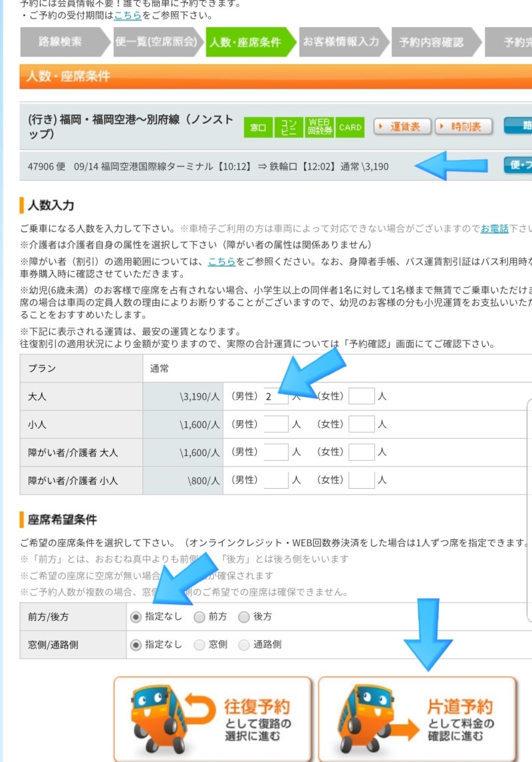Go to the 予約内容確認 step
Image resolution: width=532 pixels, height=762 pixels.
tap(436, 43)
